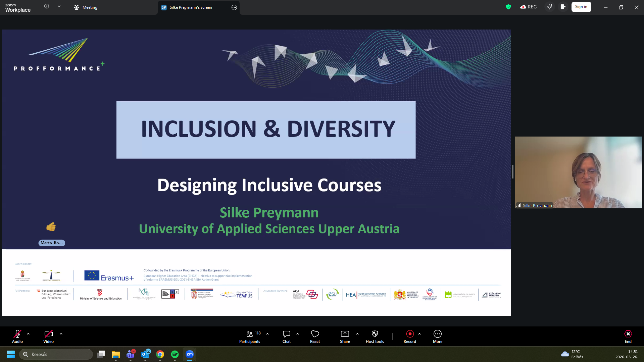This screenshot has width=644, height=362.
Task: Click the Share screen icon
Action: click(x=345, y=337)
